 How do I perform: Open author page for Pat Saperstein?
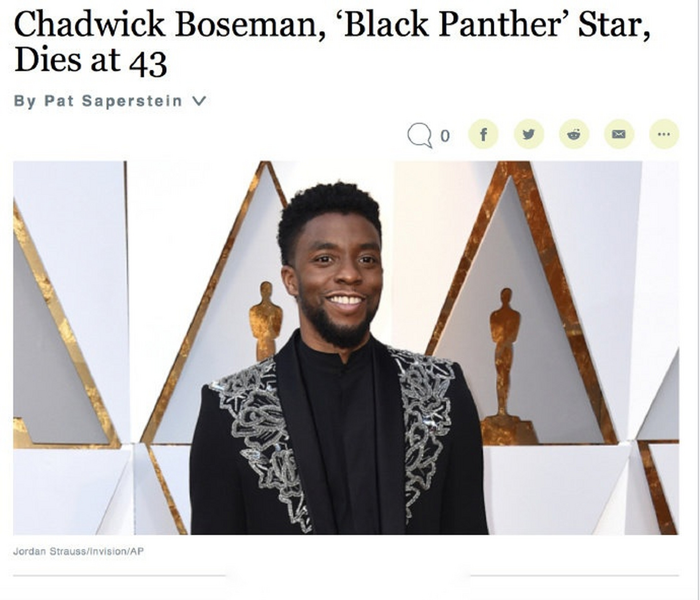[x=113, y=101]
